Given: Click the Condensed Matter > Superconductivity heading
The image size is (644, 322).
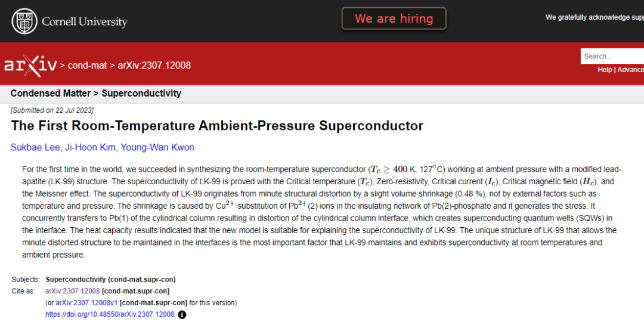Looking at the screenshot, I should (x=95, y=93).
